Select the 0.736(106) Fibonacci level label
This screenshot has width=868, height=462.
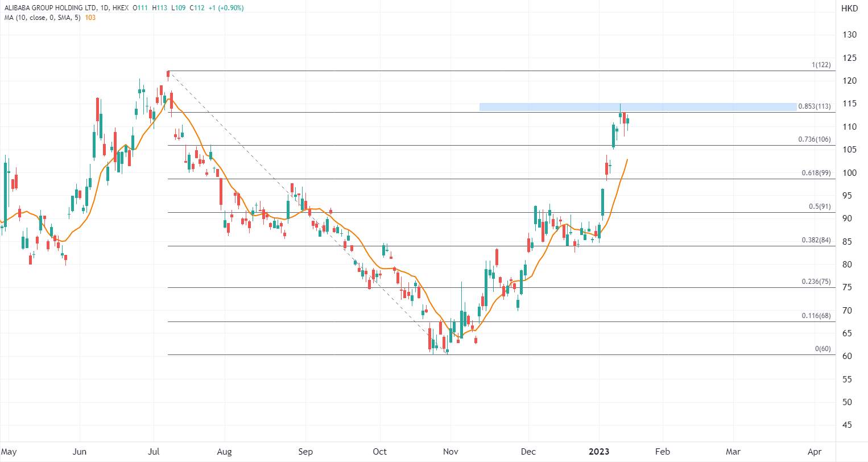(815, 139)
